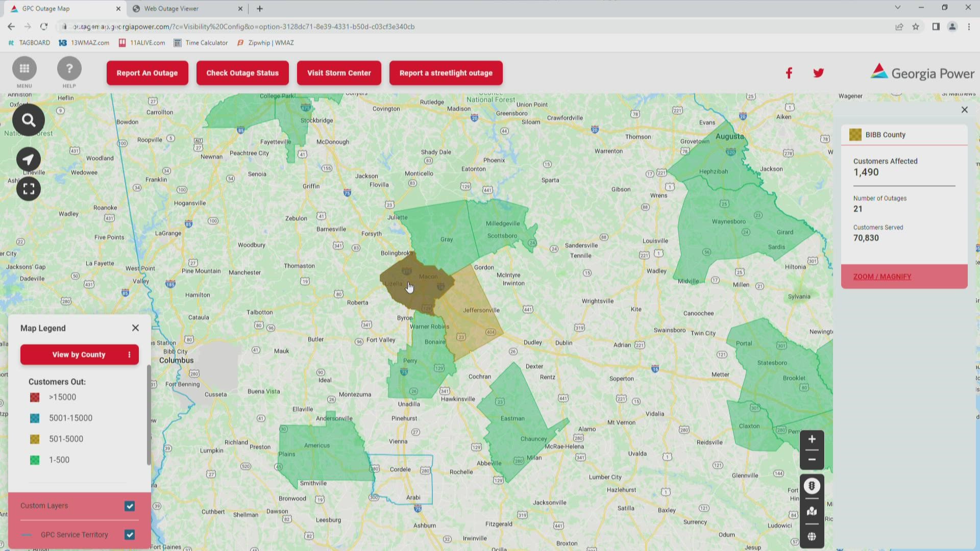Visit Georgia Power Facebook page
The image size is (980, 551).
[789, 73]
